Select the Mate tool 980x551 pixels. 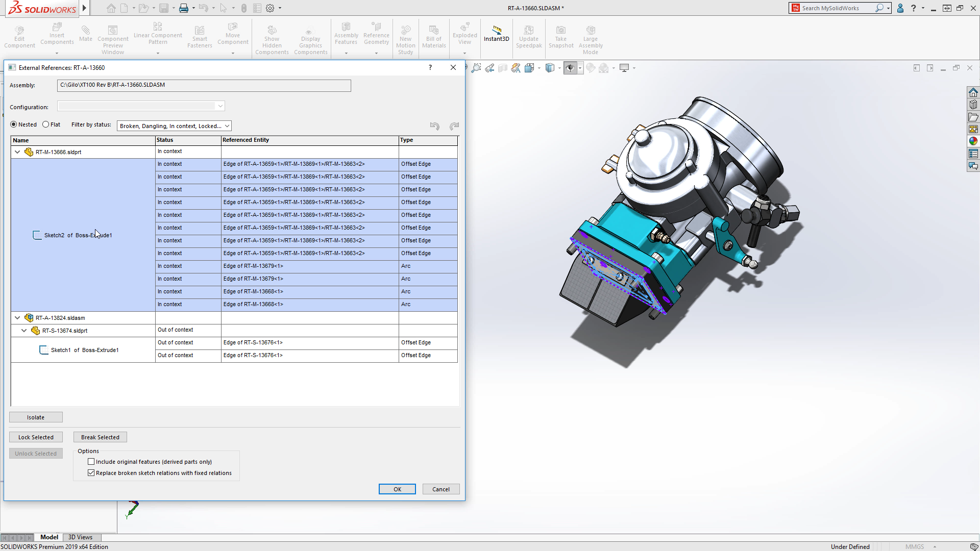tap(85, 34)
